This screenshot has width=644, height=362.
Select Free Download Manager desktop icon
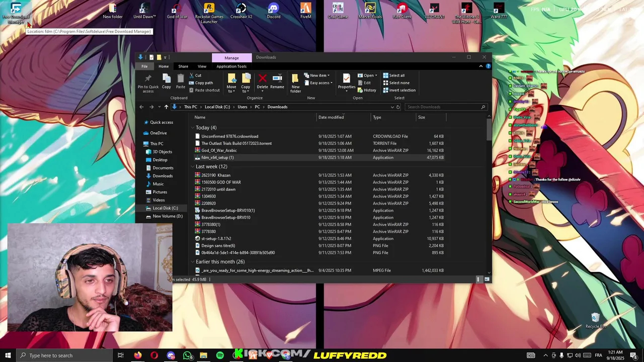16,14
